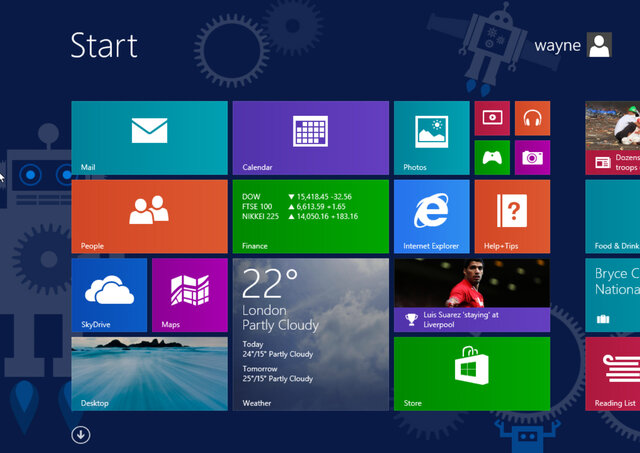Open the Desktop tile
This screenshot has height=453, width=640.
149,374
